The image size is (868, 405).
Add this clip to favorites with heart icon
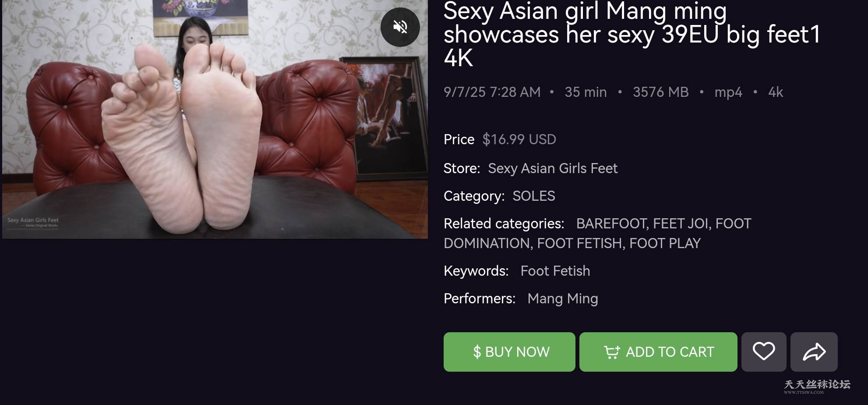pyautogui.click(x=763, y=352)
